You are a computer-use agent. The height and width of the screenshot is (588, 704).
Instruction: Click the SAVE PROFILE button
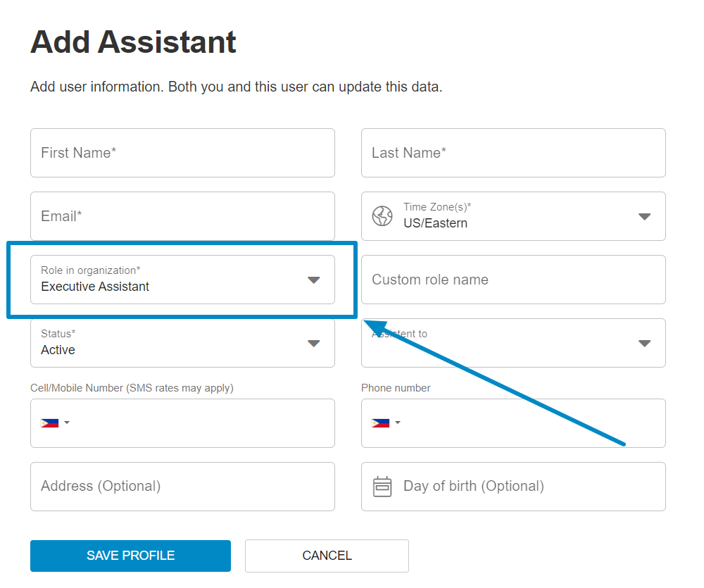point(131,556)
